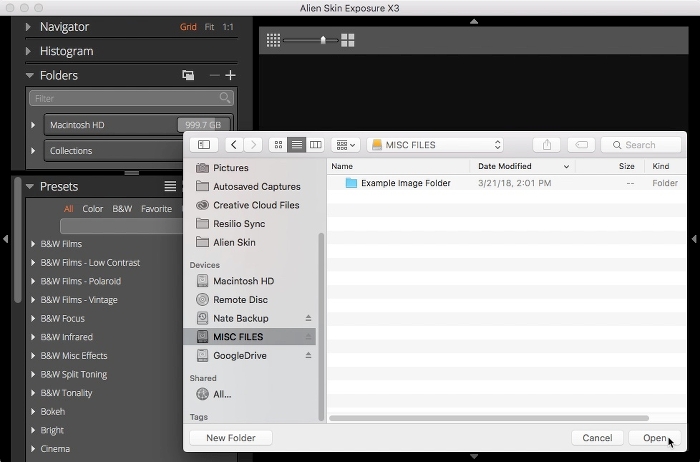Show the B&W presets tab

(x=122, y=209)
